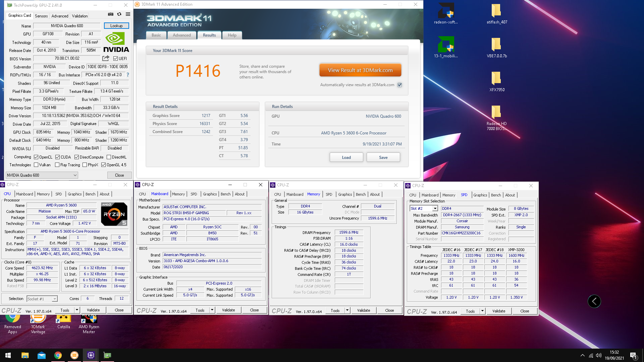Toggle automatically view results at 3DMark.com
Screen dimensions: 644x362
[x=399, y=85]
